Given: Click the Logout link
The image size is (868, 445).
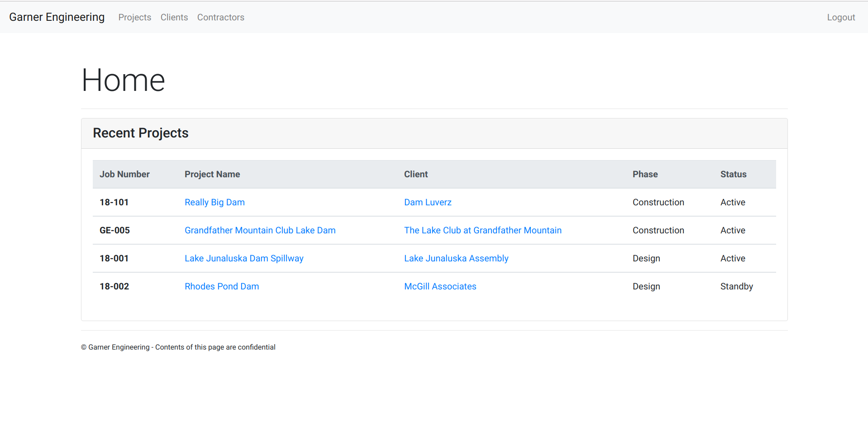Looking at the screenshot, I should pyautogui.click(x=841, y=17).
